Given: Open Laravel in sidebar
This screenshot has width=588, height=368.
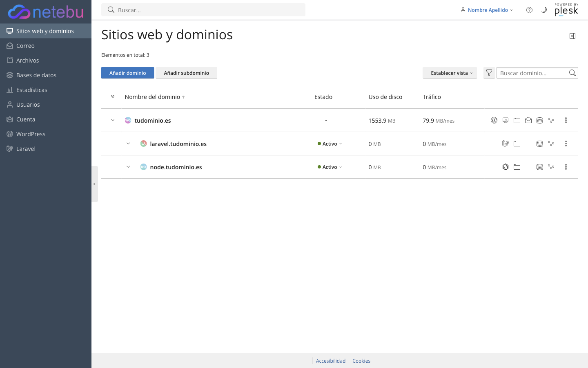Looking at the screenshot, I should [46, 149].
